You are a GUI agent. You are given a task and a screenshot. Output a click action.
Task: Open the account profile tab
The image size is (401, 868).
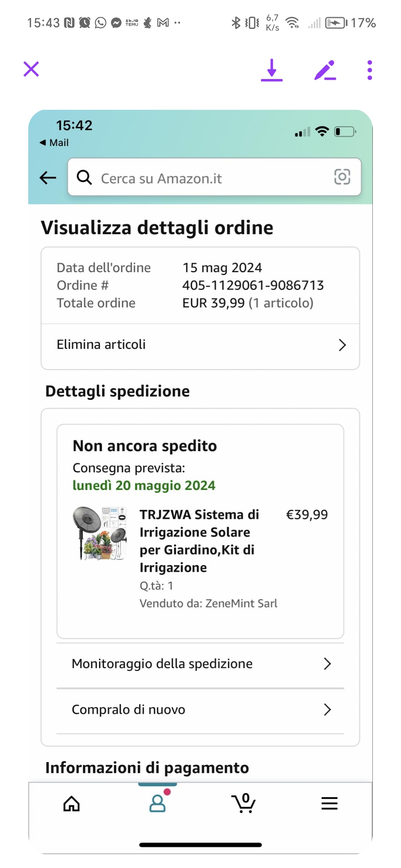click(158, 803)
